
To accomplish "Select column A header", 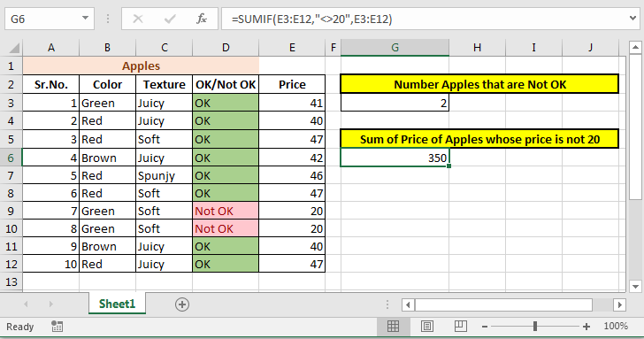I will coord(51,48).
